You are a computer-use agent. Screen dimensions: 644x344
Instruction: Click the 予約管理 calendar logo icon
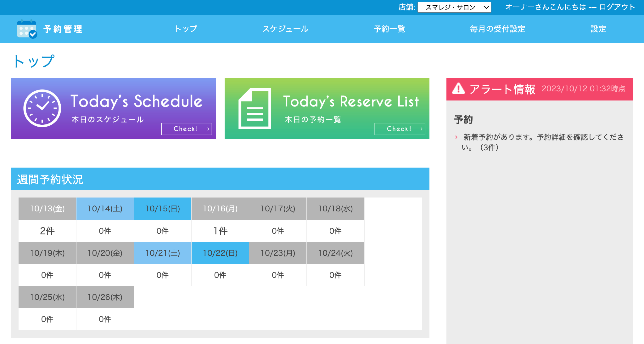(x=27, y=29)
